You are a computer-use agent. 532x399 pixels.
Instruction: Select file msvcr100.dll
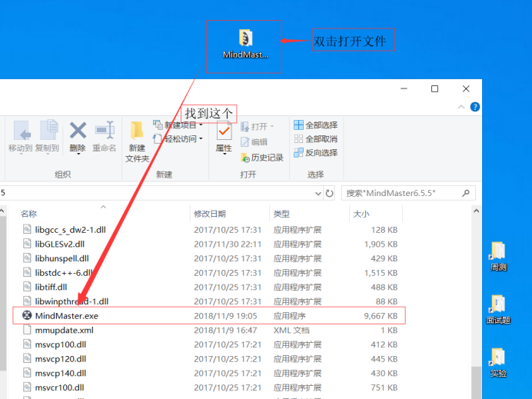[x=59, y=387]
